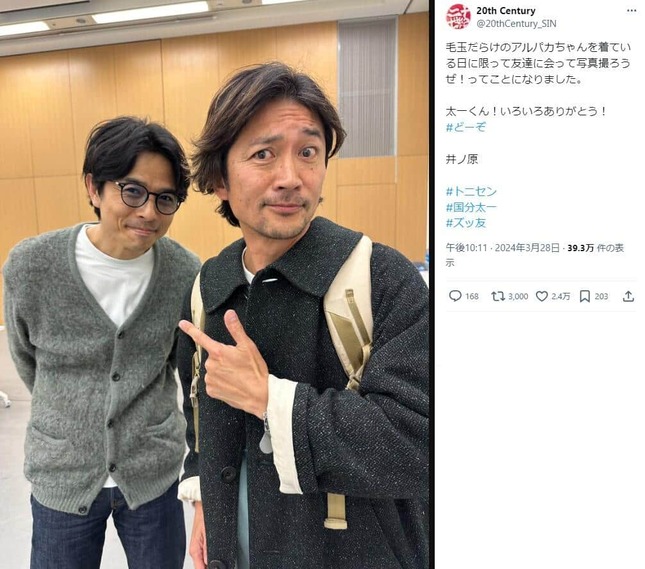Open the @20thCentury_SIN handle link

[x=516, y=24]
